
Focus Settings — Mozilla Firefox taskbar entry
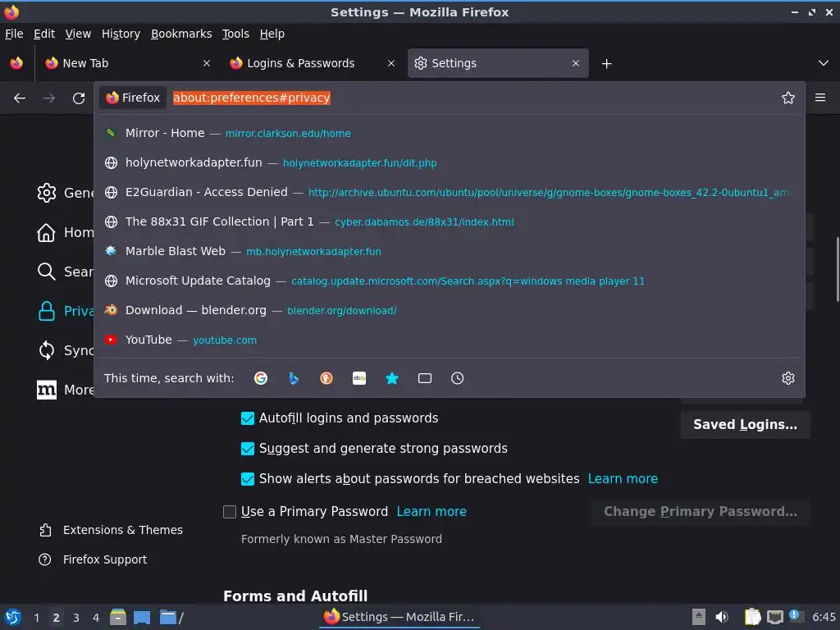pos(400,617)
